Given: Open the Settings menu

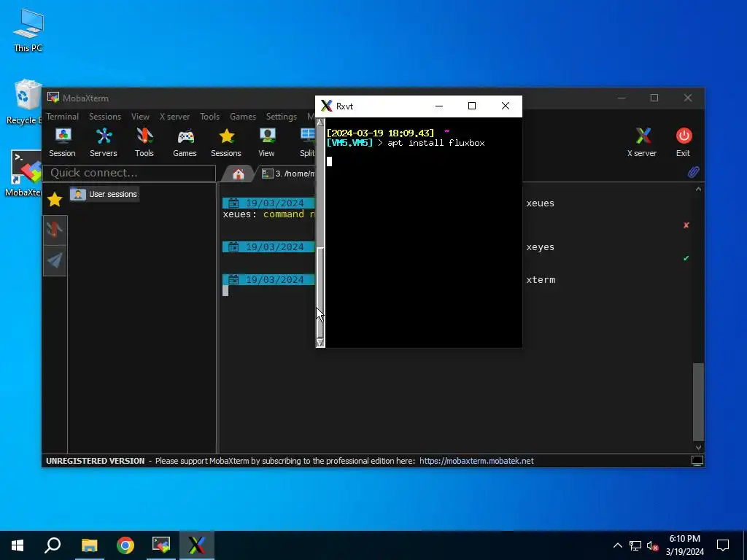Looking at the screenshot, I should click(x=282, y=117).
